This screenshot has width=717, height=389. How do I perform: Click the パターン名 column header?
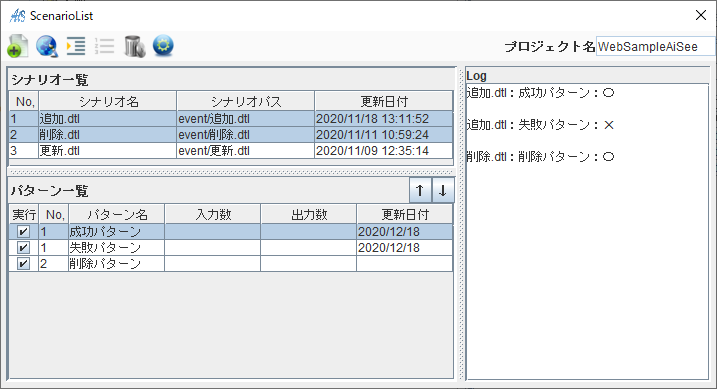[x=117, y=214]
